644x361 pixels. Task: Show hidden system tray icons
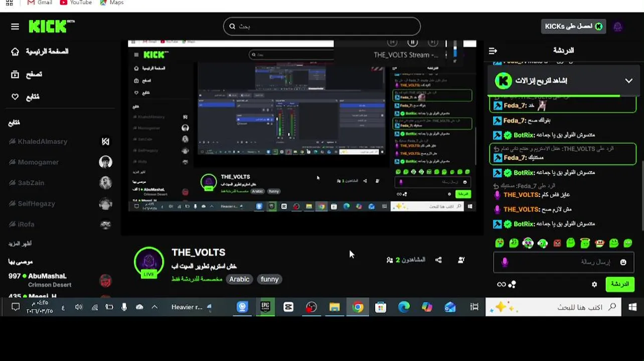pos(154,307)
